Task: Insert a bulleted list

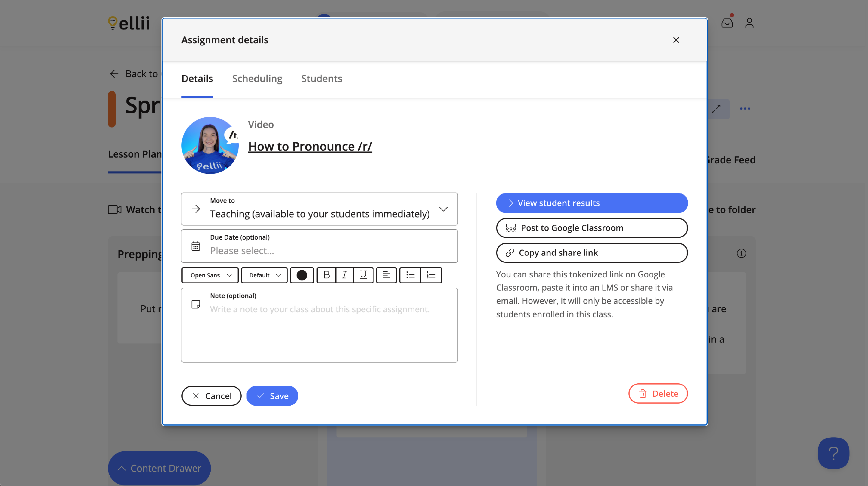Action: (x=410, y=275)
